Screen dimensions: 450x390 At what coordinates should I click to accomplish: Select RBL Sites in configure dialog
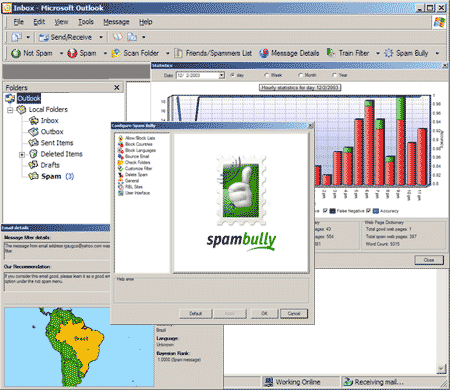pyautogui.click(x=130, y=187)
